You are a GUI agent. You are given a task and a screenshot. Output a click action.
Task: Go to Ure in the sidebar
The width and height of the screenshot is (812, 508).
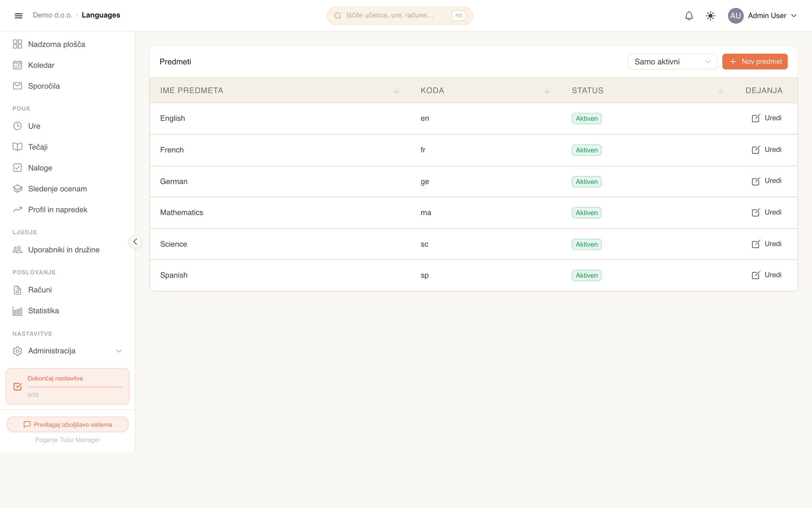[x=34, y=126]
